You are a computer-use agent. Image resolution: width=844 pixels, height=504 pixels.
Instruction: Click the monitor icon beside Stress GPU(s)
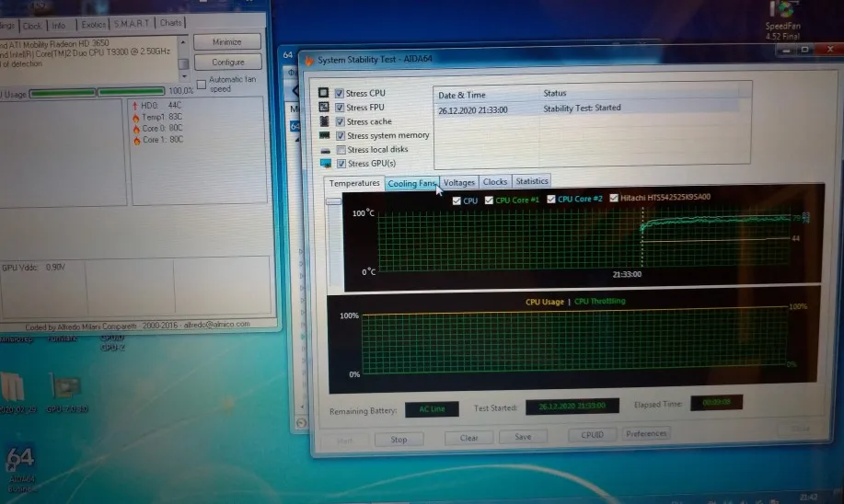pos(326,163)
